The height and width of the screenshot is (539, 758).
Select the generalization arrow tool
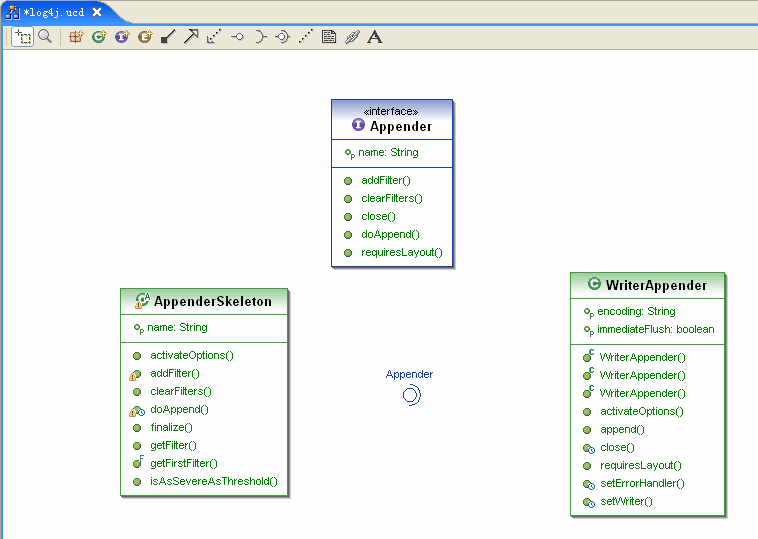(191, 37)
